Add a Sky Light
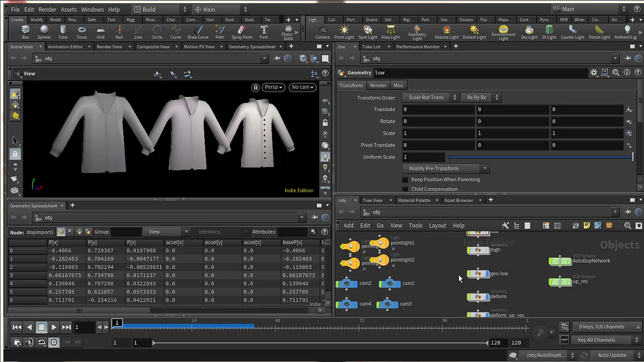The width and height of the screenshot is (644, 362). (x=529, y=32)
